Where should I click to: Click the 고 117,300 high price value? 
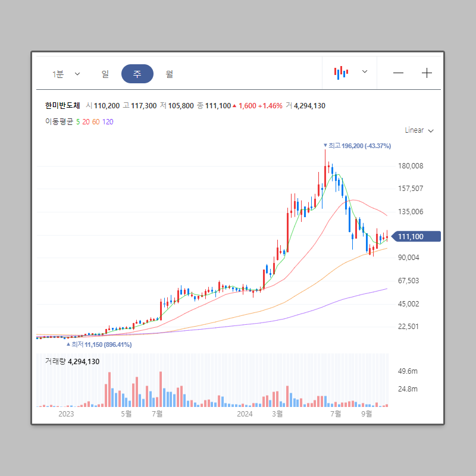pyautogui.click(x=140, y=106)
